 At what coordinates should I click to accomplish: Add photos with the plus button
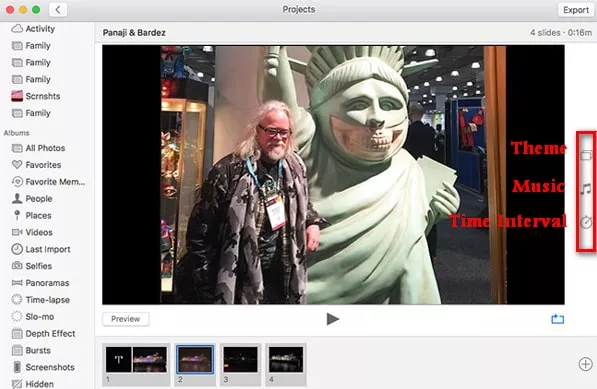585,364
